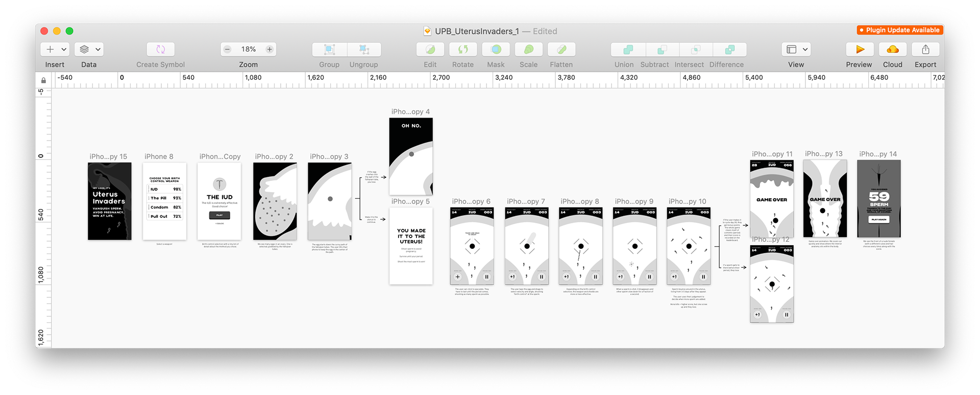Click the Create Symbol button
This screenshot has height=395, width=980.
pyautogui.click(x=161, y=50)
